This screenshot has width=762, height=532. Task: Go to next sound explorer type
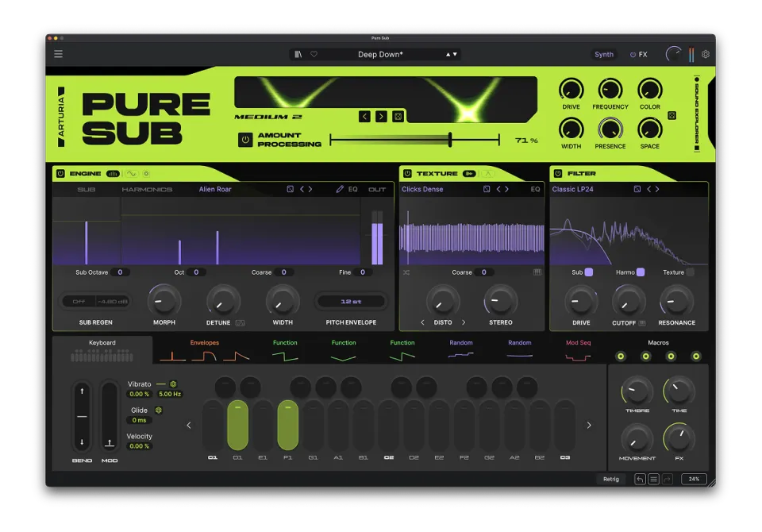pos(382,116)
